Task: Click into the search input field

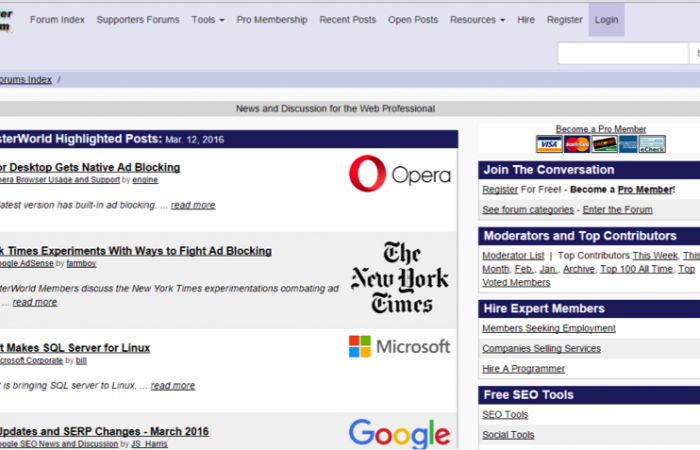Action: pyautogui.click(x=623, y=54)
